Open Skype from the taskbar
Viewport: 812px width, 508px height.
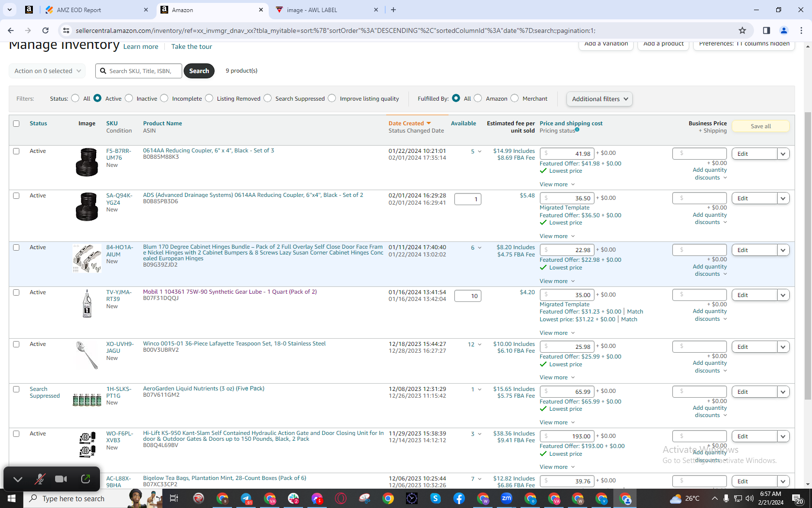click(435, 498)
